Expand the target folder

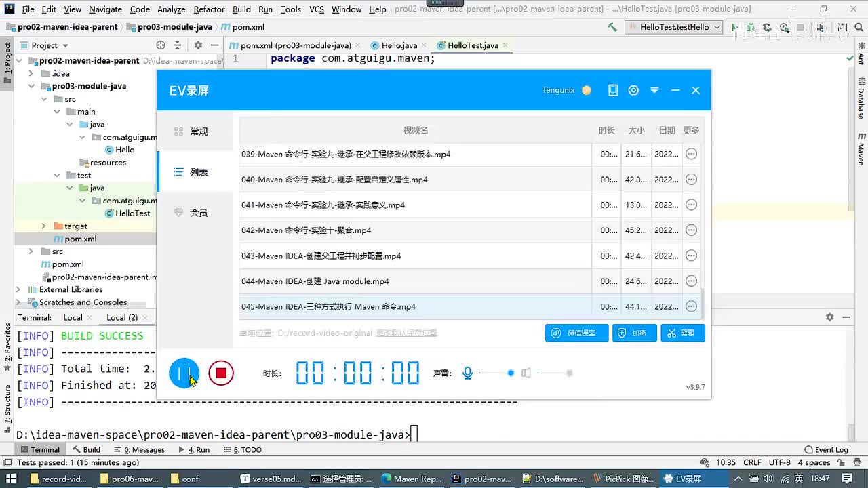click(x=44, y=226)
